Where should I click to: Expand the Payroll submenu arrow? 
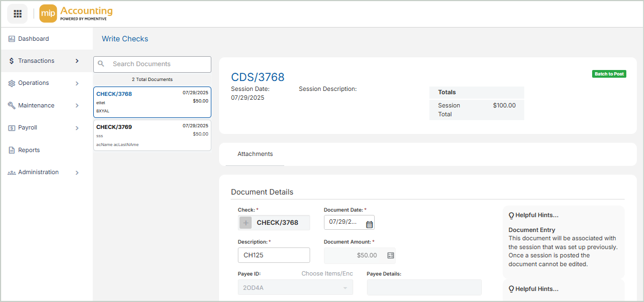pos(77,128)
